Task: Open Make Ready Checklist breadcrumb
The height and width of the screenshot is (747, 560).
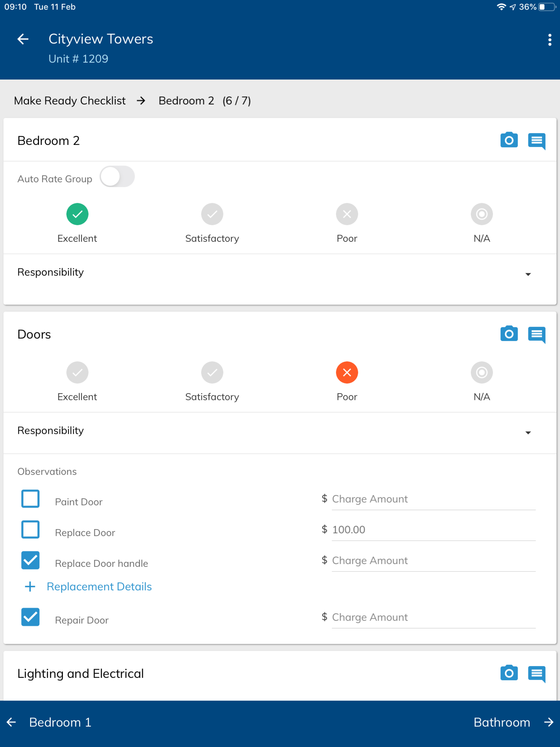Action: pyautogui.click(x=70, y=101)
